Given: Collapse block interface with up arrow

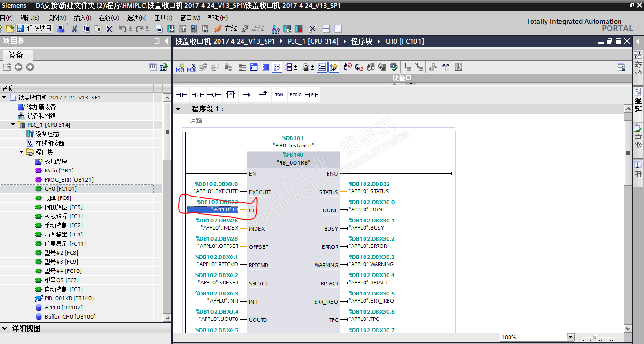Looking at the screenshot, I should pyautogui.click(x=394, y=84).
